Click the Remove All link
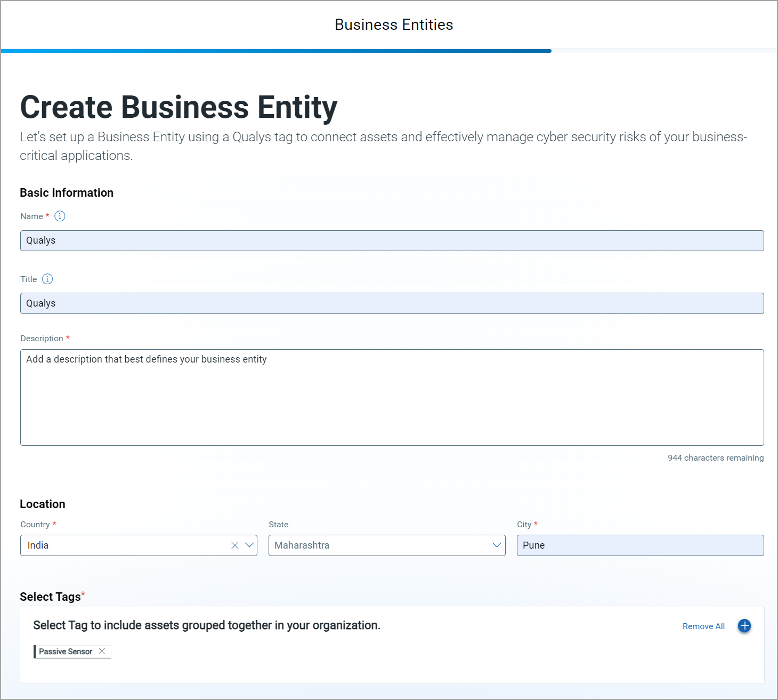The image size is (778, 700). (703, 626)
